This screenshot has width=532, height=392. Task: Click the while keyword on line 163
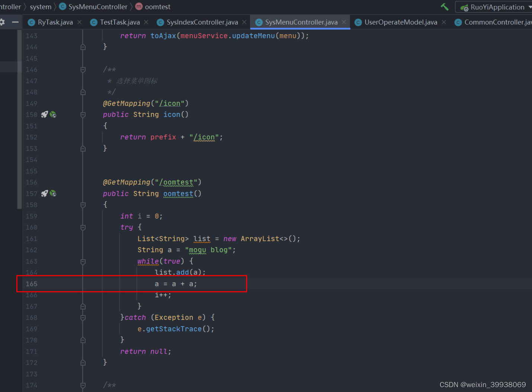148,261
